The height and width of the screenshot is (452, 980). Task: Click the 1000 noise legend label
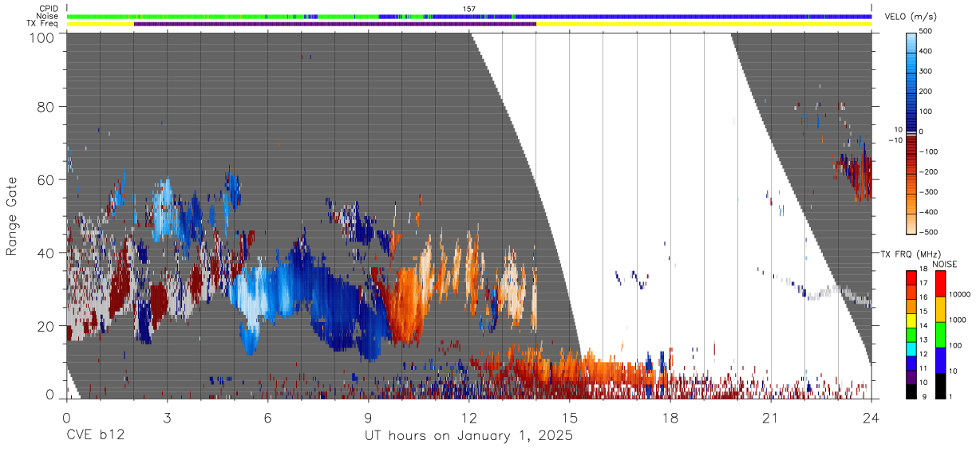958,319
